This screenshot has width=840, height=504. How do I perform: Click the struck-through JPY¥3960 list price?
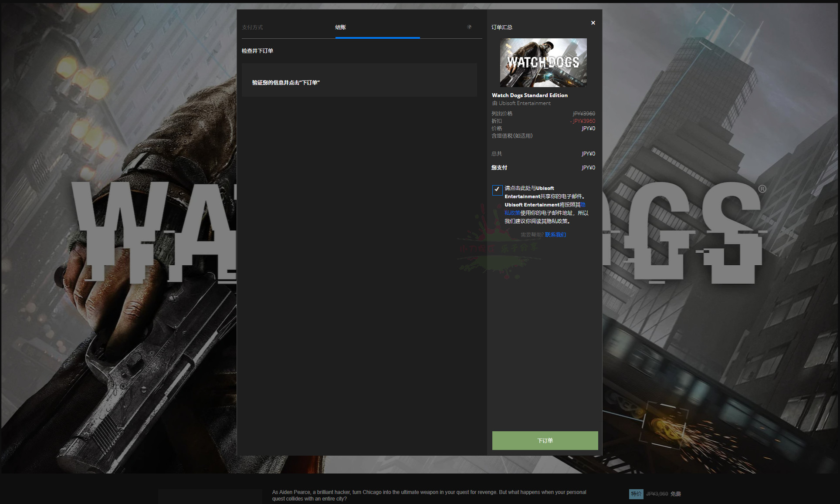584,114
